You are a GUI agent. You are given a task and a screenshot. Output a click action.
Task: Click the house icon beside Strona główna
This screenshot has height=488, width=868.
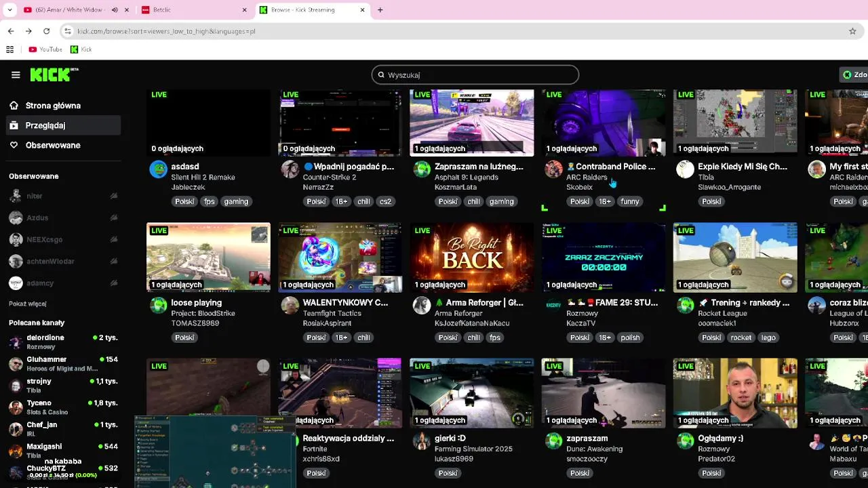coord(14,106)
